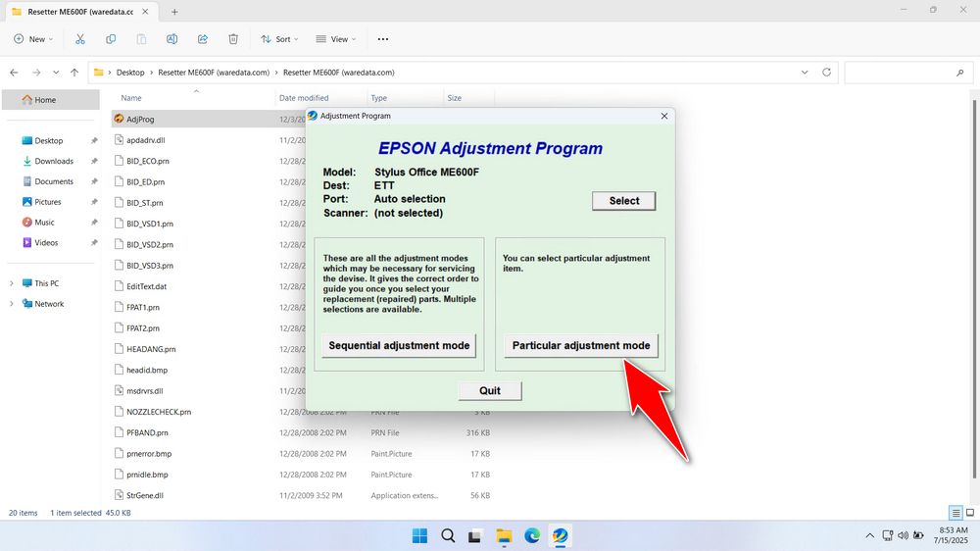Click the Delete trash icon
This screenshot has width=980, height=551.
233,39
